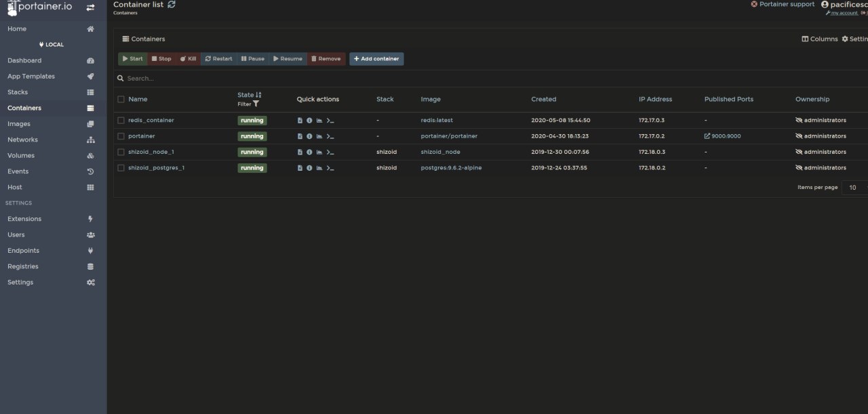Click the Start button

point(133,59)
